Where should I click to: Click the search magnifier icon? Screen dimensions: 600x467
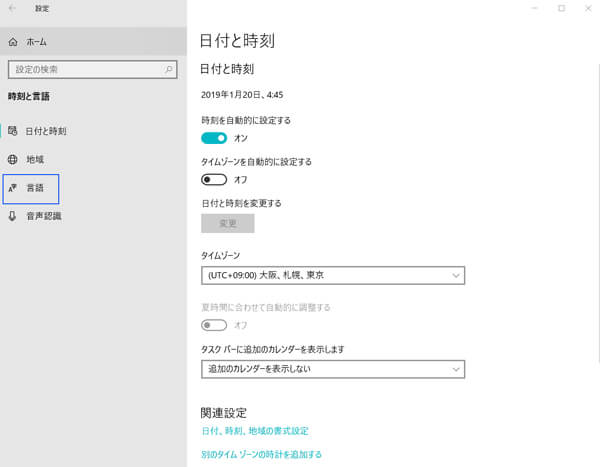tap(168, 69)
